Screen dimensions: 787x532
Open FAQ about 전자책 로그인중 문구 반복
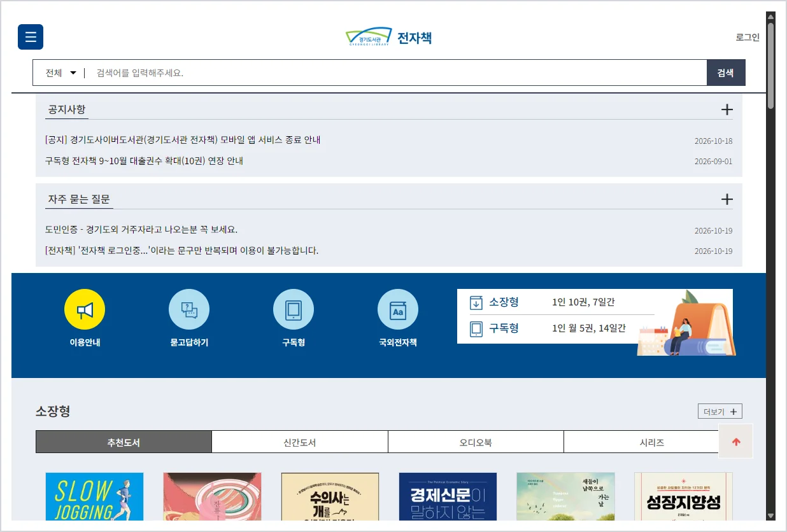click(181, 251)
